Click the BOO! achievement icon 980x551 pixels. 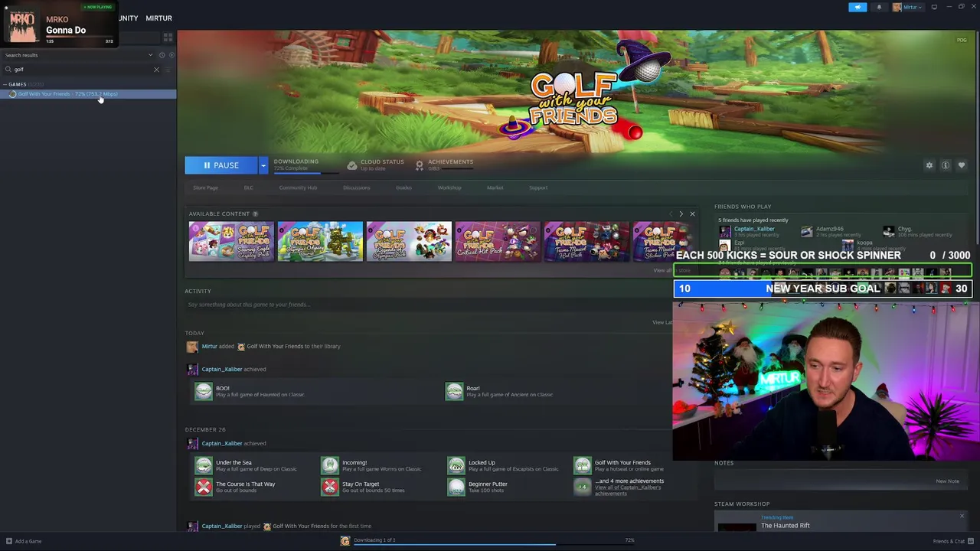[x=203, y=391]
